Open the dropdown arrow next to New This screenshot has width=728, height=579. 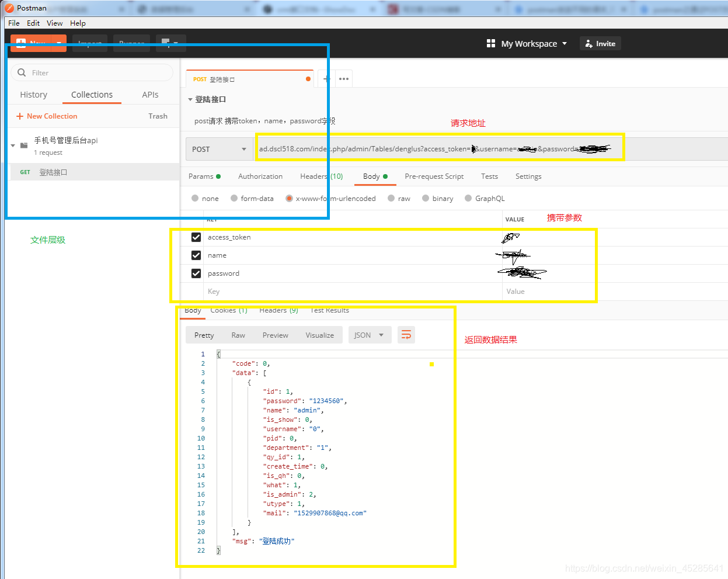(59, 43)
